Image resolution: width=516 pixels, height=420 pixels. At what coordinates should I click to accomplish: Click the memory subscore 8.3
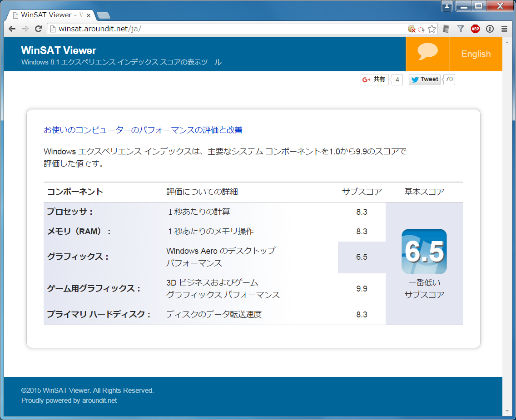click(362, 232)
